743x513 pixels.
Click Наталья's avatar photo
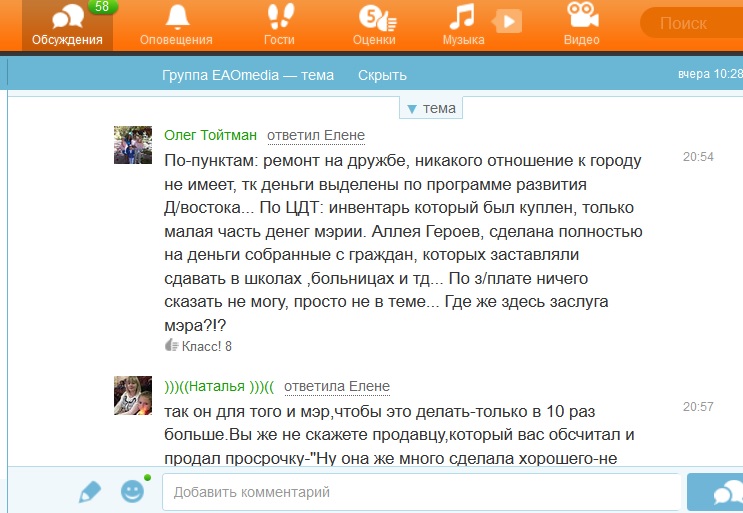pos(133,396)
